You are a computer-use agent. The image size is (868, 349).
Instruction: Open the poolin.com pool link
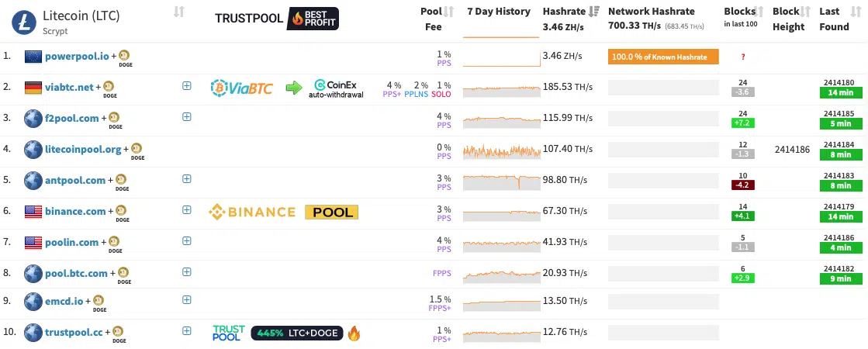click(72, 242)
